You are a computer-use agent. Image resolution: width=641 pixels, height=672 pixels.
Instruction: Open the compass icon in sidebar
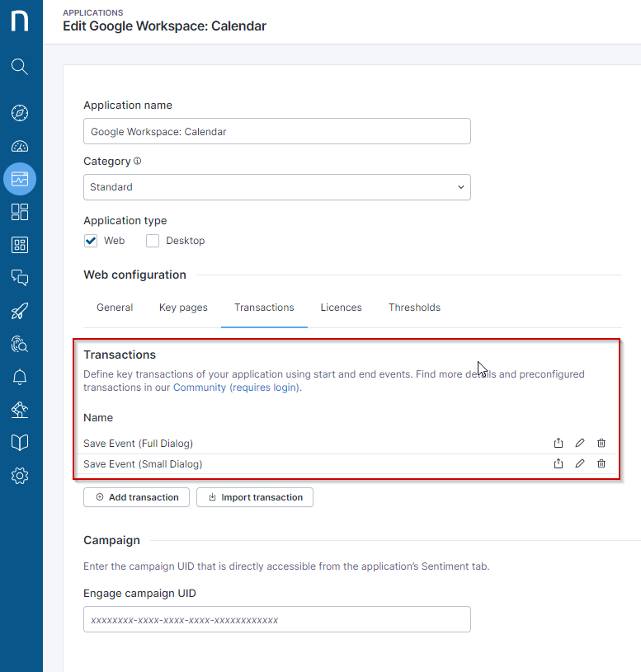(x=20, y=113)
